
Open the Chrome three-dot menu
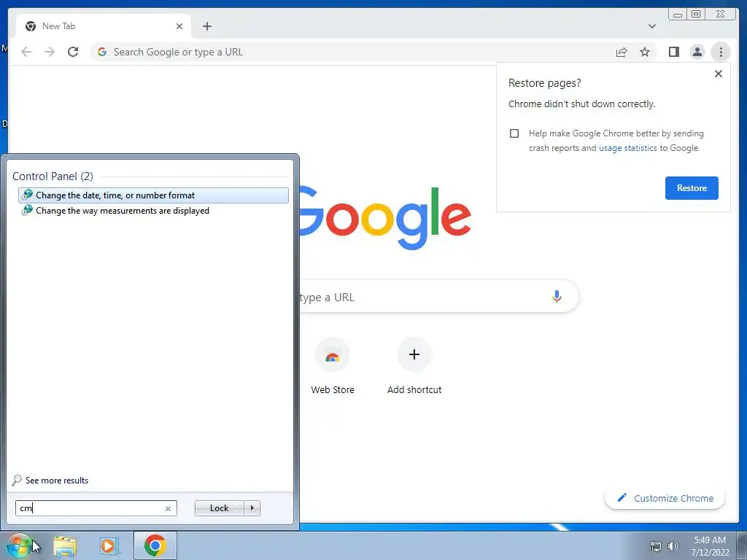721,52
